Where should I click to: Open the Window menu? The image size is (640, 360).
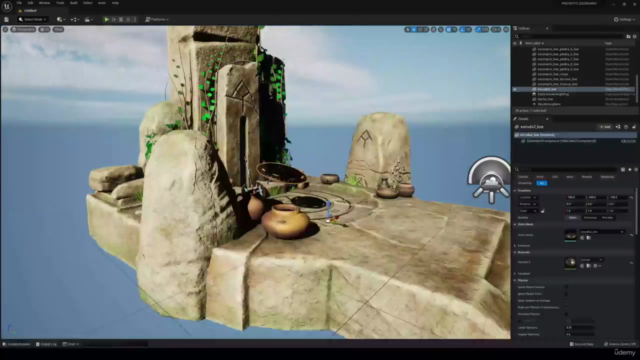pos(44,3)
